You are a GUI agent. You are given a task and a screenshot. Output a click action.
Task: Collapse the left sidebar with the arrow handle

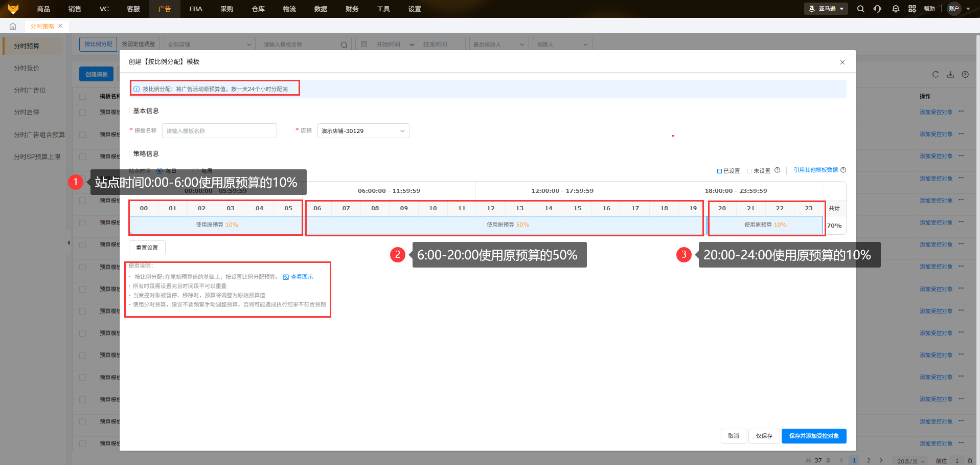pyautogui.click(x=69, y=243)
